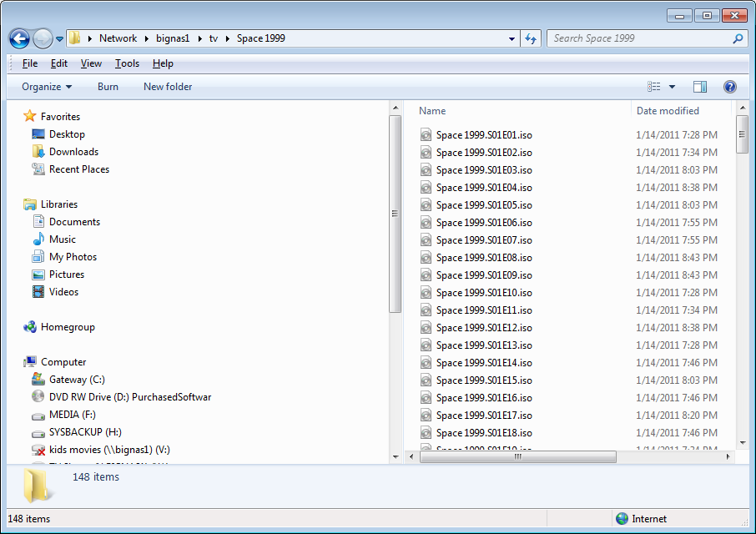Select the Space 1999.S01E11.iso disc icon
The height and width of the screenshot is (534, 756).
tap(426, 310)
